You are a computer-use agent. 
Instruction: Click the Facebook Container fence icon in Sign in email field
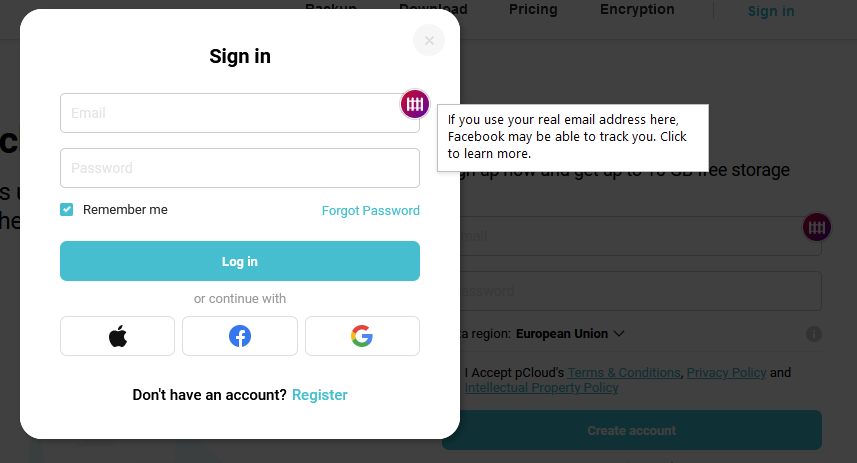(415, 104)
